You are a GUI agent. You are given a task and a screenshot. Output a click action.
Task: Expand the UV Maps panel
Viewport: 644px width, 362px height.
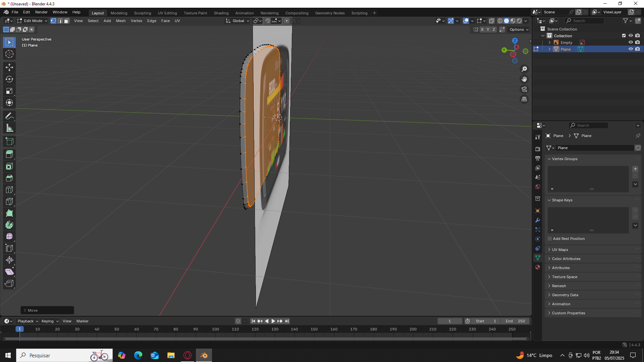560,250
